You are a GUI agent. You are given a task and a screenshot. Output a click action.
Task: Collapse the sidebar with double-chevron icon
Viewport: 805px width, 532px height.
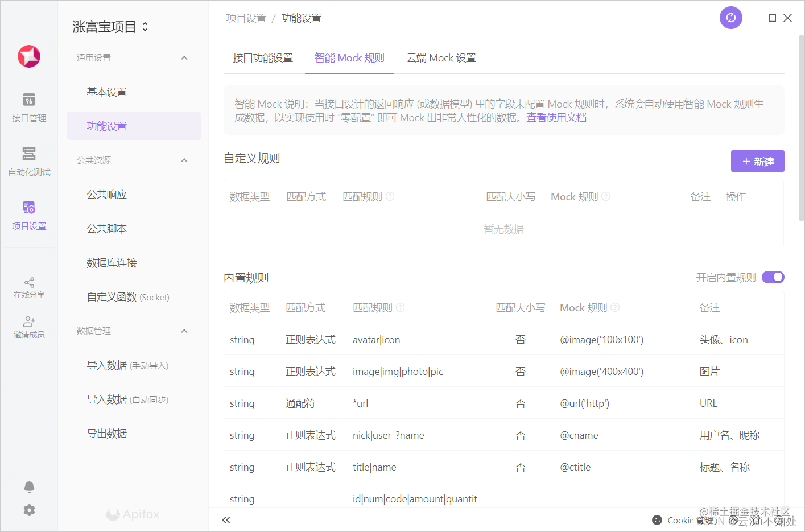pos(226,520)
